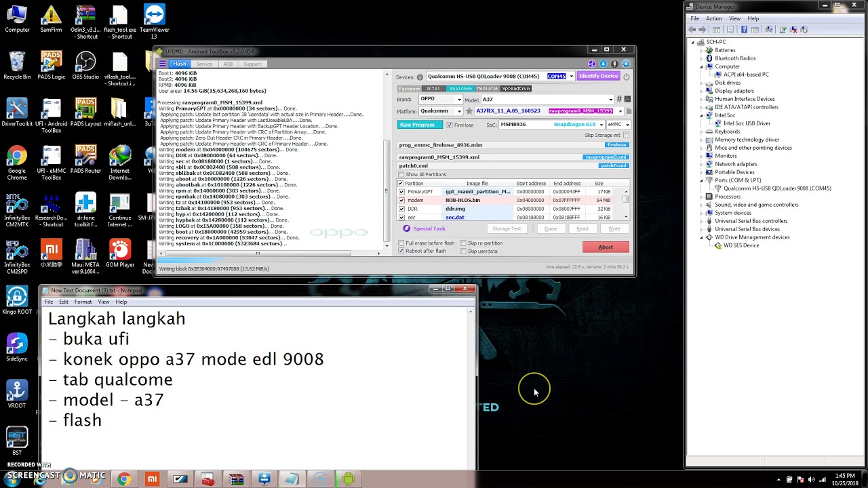The image size is (868, 488).
Task: Open Device Manager Action menu
Action: [714, 18]
